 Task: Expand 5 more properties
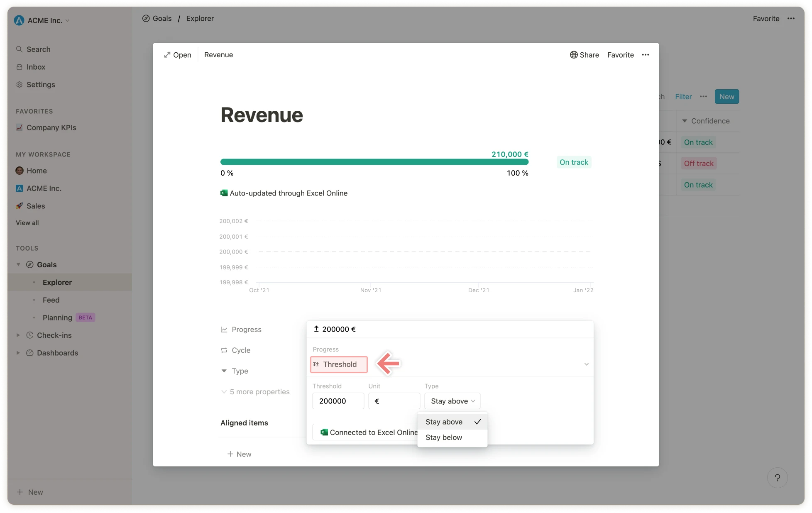pyautogui.click(x=259, y=392)
